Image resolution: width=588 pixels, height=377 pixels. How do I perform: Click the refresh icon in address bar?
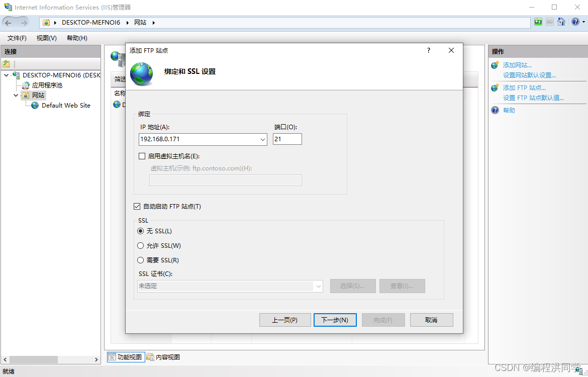(538, 22)
